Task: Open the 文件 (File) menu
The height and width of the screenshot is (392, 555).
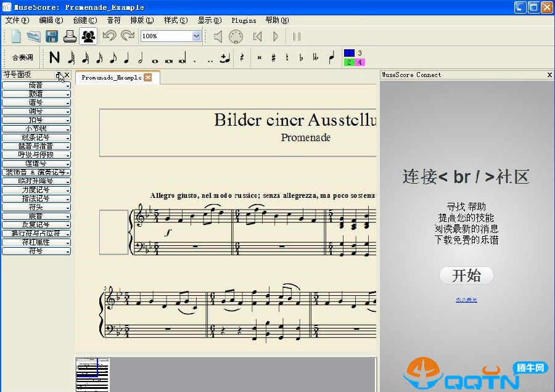Action: (16, 20)
